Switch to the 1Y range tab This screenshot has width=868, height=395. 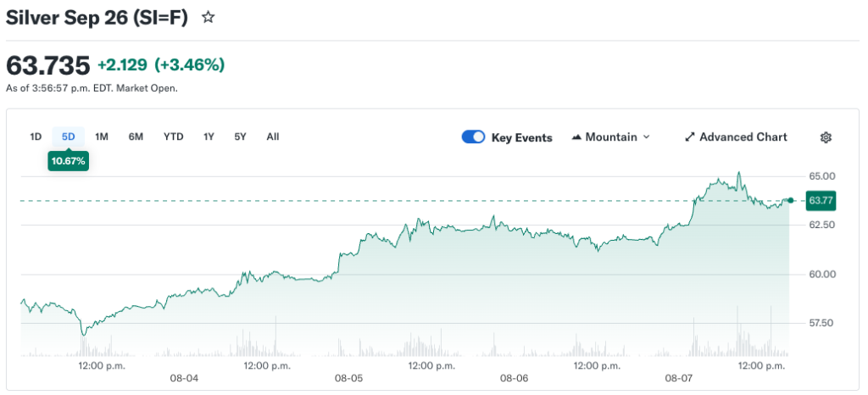pos(209,136)
